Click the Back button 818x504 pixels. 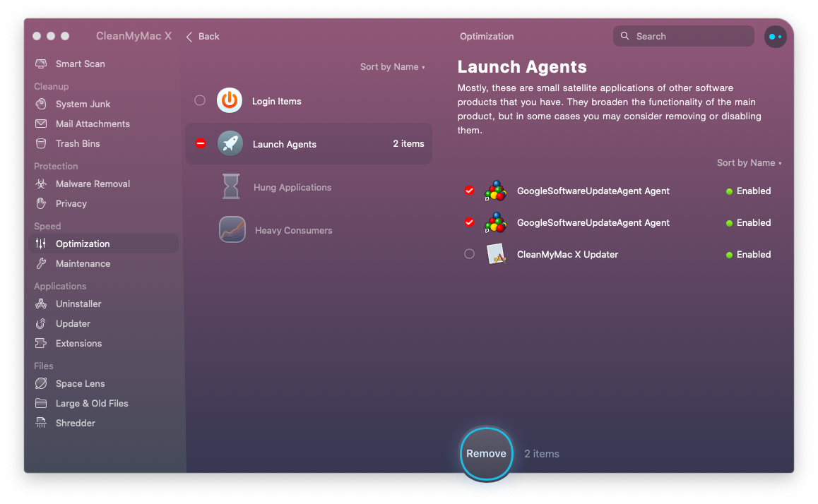click(x=203, y=37)
